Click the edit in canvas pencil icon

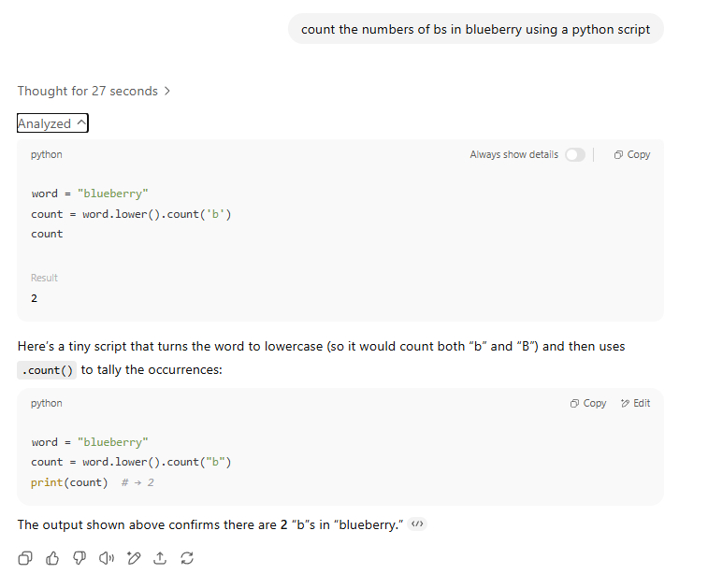(x=134, y=558)
